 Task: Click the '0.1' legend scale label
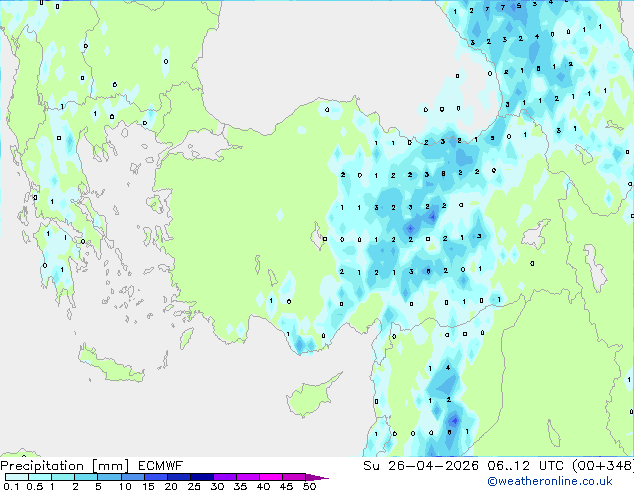(11, 486)
